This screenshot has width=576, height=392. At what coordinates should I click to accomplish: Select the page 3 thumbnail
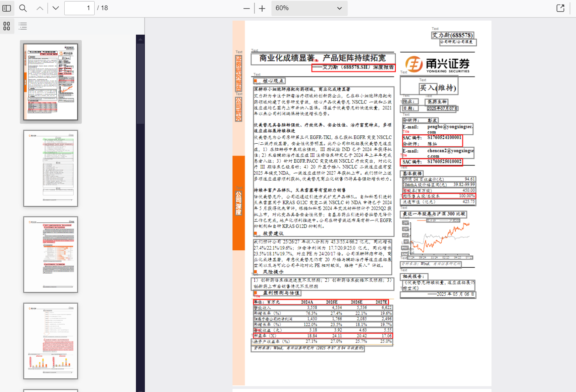pyautogui.click(x=51, y=254)
